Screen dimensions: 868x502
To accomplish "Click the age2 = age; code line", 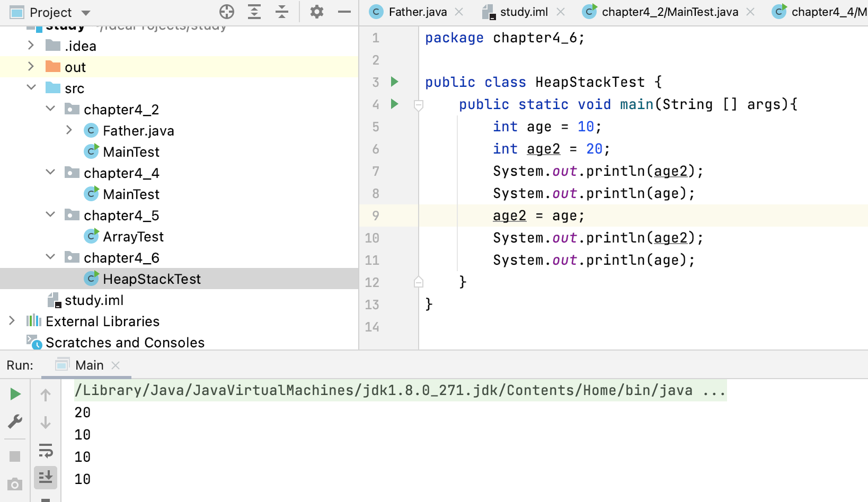I will coord(538,216).
